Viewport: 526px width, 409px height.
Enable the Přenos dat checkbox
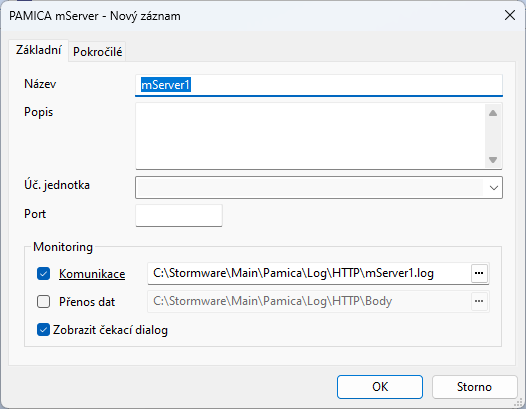(44, 301)
